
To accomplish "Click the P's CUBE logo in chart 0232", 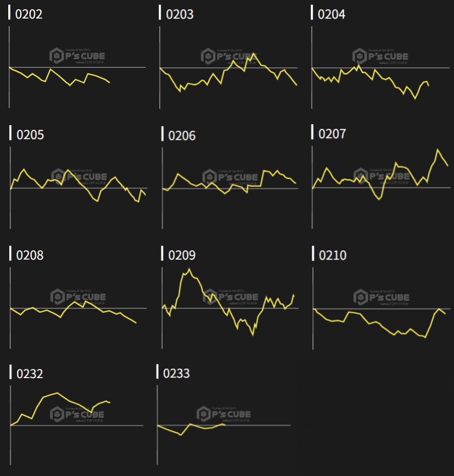I will pyautogui.click(x=77, y=414).
